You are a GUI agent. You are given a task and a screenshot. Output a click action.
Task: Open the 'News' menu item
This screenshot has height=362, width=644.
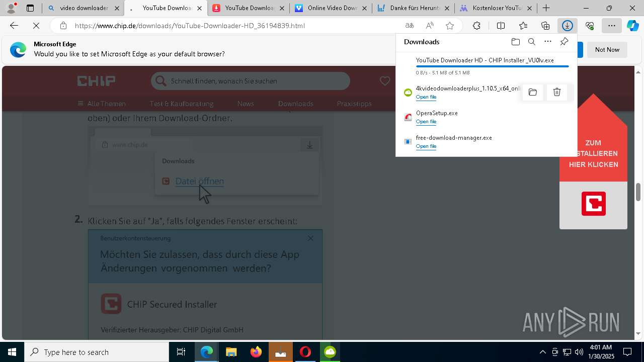coord(246,104)
